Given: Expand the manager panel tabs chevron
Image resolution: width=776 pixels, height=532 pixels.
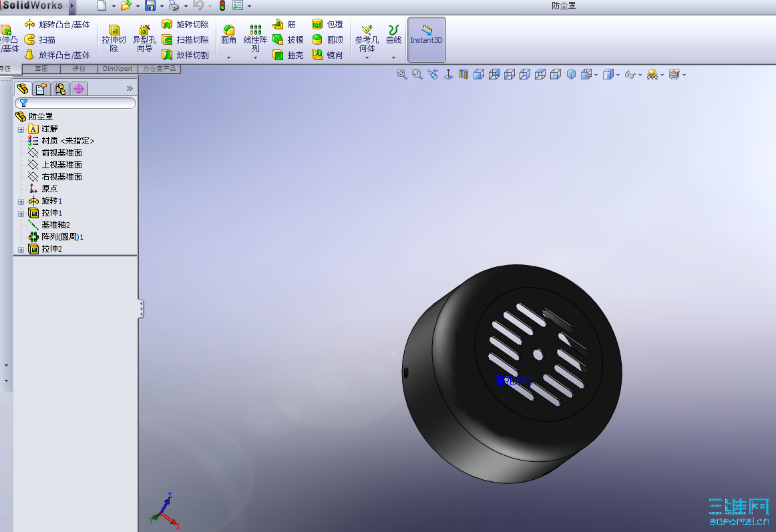Looking at the screenshot, I should pyautogui.click(x=130, y=89).
